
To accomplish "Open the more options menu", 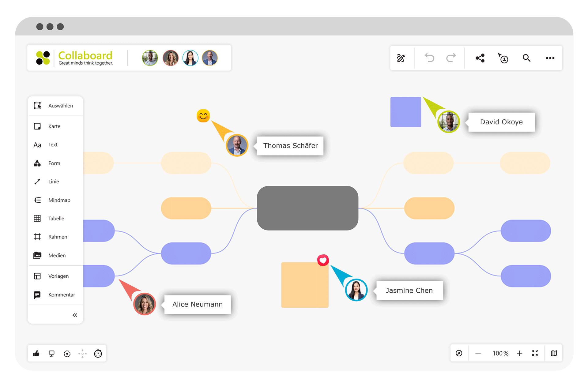I will click(550, 58).
